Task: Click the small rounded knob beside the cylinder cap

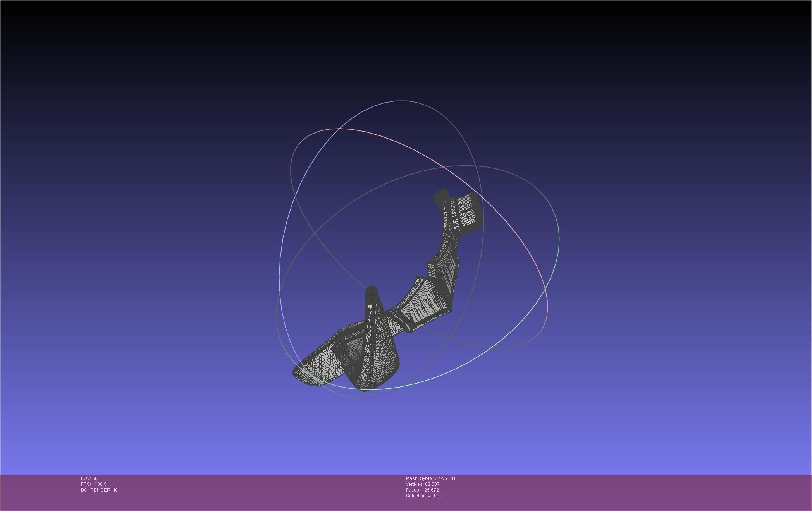Action: (x=441, y=197)
